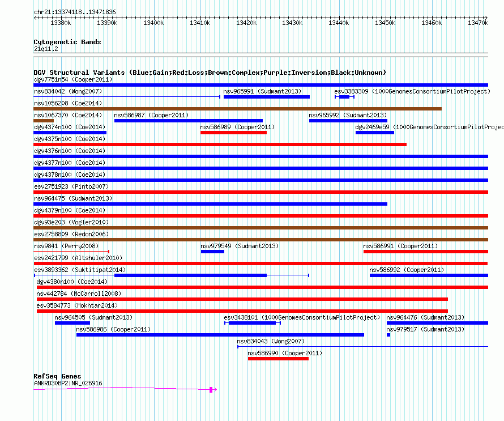Click nsv834043 (Wong2007) label
504x421 pixels.
(x=271, y=341)
